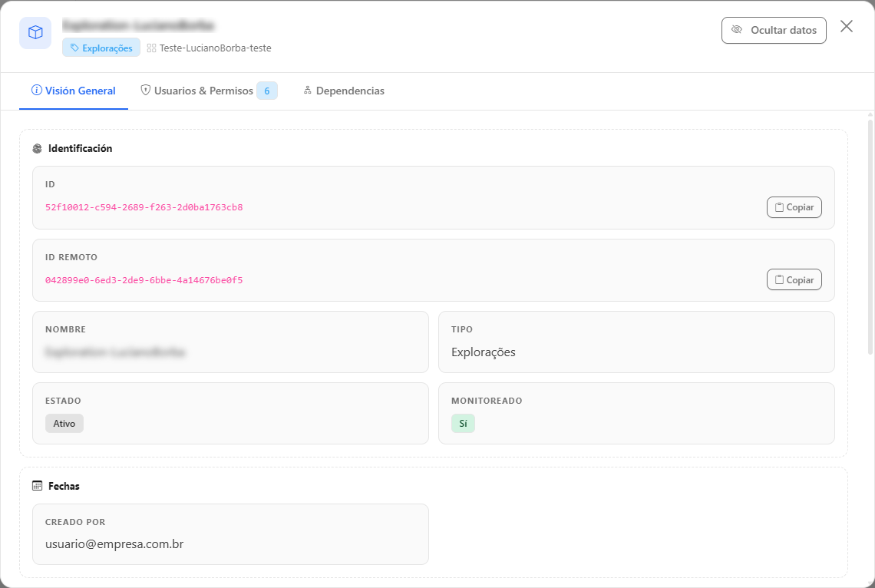Click the tag icon in Explorações badge
Viewport: 875px width, 588px height.
point(74,48)
